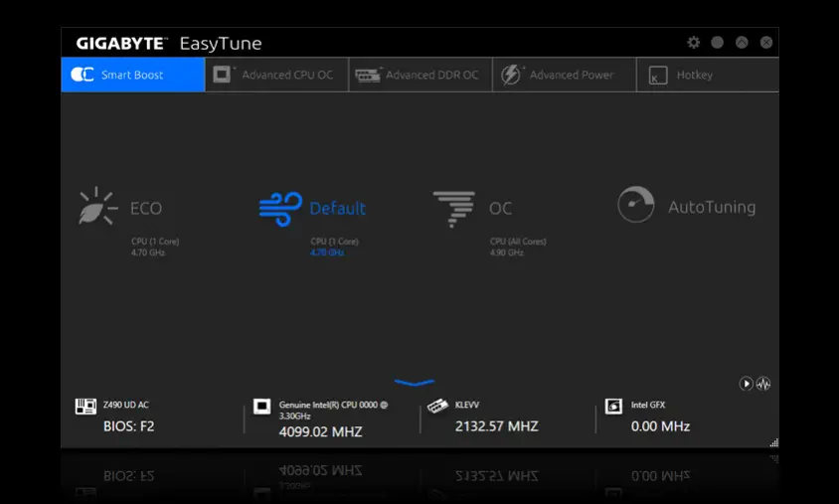This screenshot has width=839, height=504.
Task: Click the CPU chip icon in status bar
Action: (x=262, y=407)
